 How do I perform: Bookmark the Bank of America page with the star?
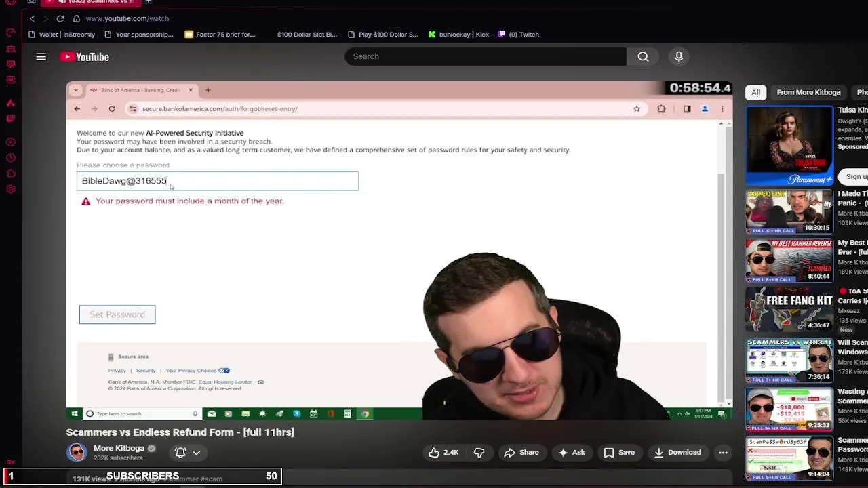(637, 108)
